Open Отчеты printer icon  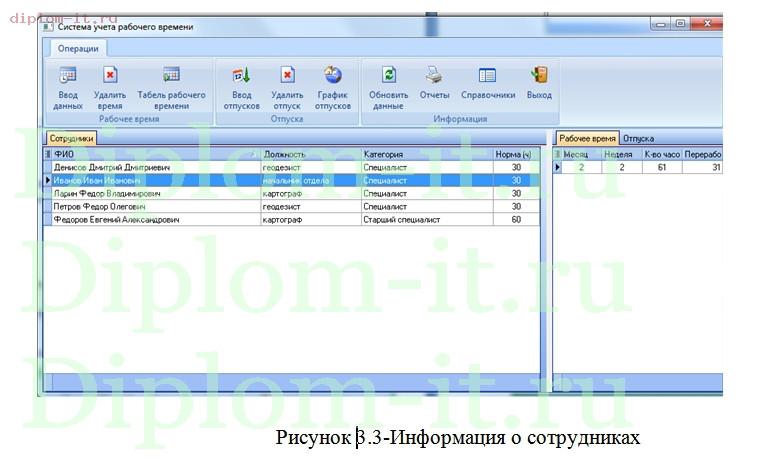click(x=434, y=76)
